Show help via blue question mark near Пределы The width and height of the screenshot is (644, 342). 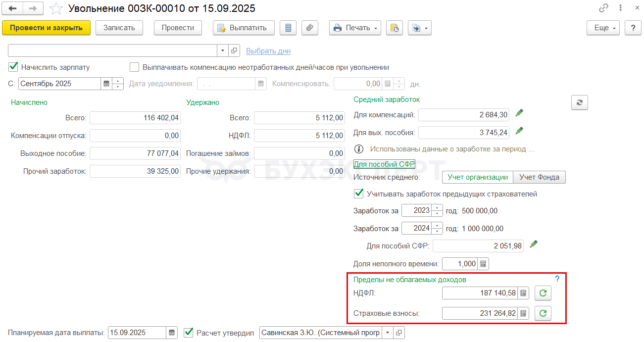(557, 279)
